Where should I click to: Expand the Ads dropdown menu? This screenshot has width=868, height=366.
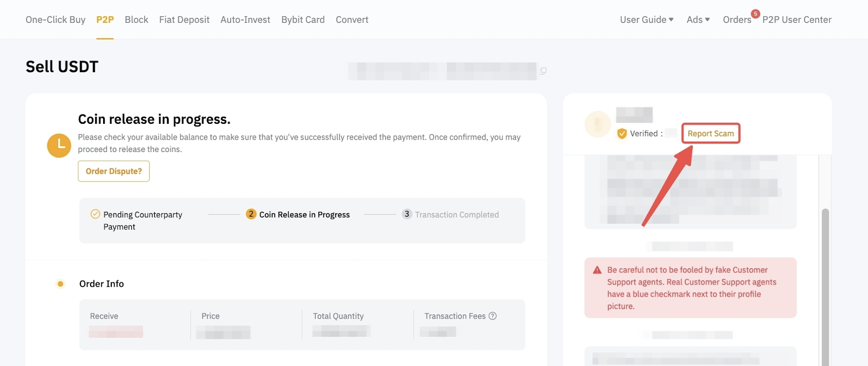(x=698, y=20)
